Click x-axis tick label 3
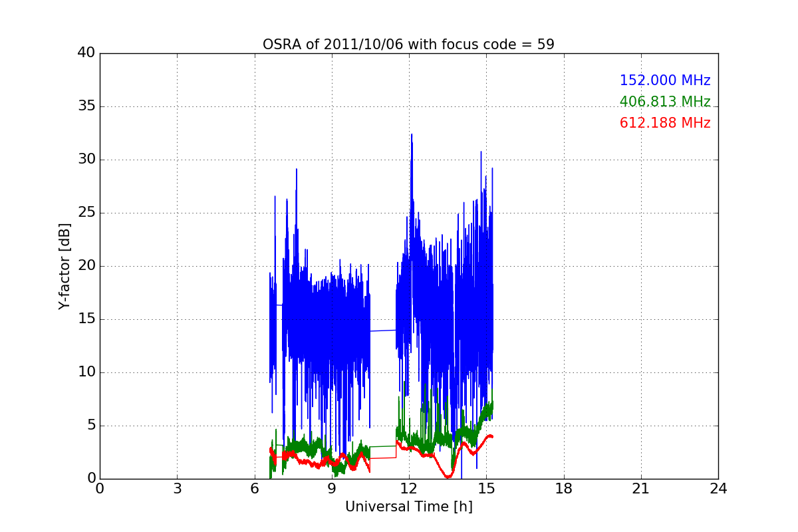Image resolution: width=798 pixels, height=532 pixels. click(x=177, y=488)
